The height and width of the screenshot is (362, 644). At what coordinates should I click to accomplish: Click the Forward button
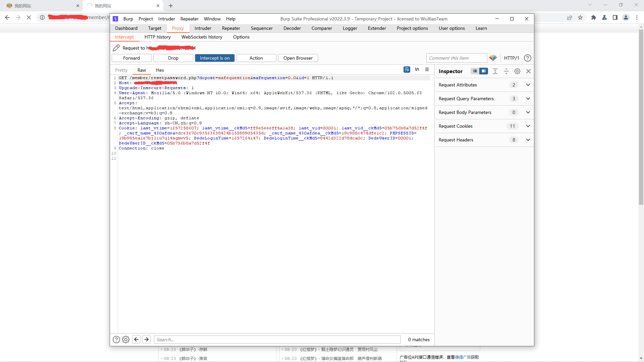(x=131, y=58)
